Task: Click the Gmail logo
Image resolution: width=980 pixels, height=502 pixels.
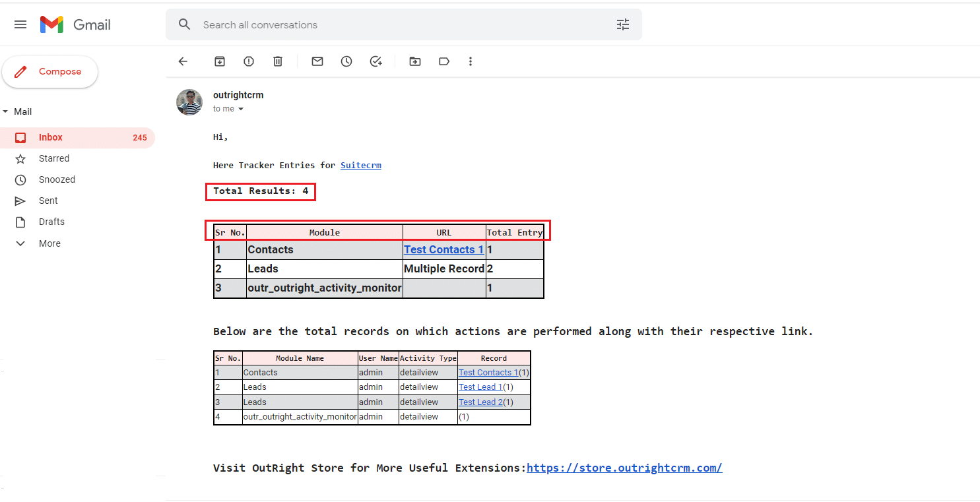Action: pyautogui.click(x=75, y=24)
